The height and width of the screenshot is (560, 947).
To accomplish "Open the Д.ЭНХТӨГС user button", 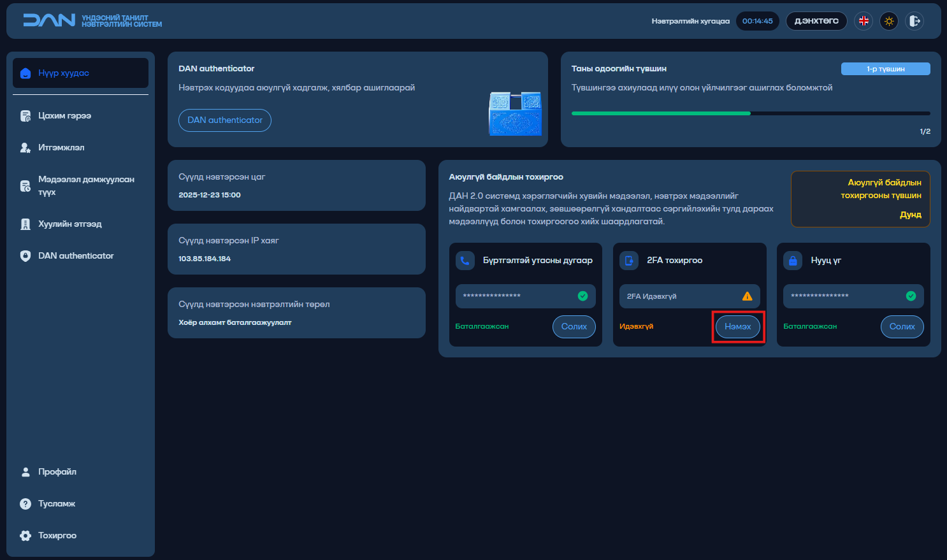I will click(816, 21).
